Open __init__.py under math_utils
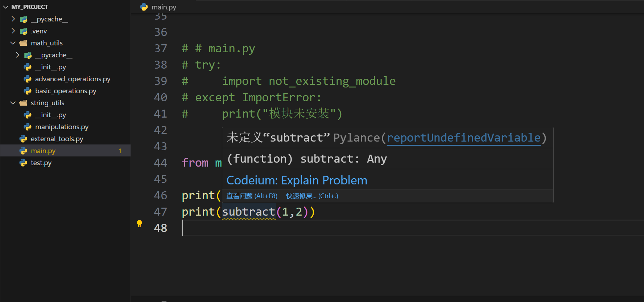Screen dimensions: 644x302 click(50, 67)
